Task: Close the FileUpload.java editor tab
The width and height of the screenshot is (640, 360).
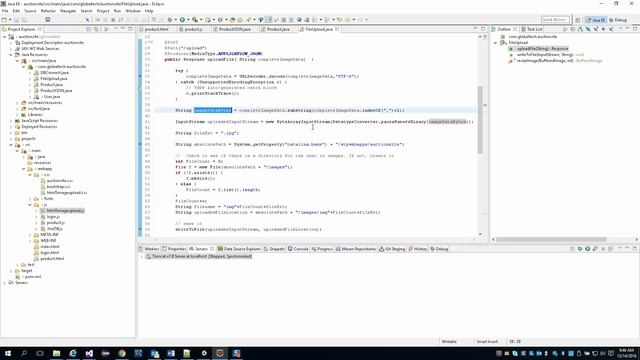Action: (x=337, y=29)
